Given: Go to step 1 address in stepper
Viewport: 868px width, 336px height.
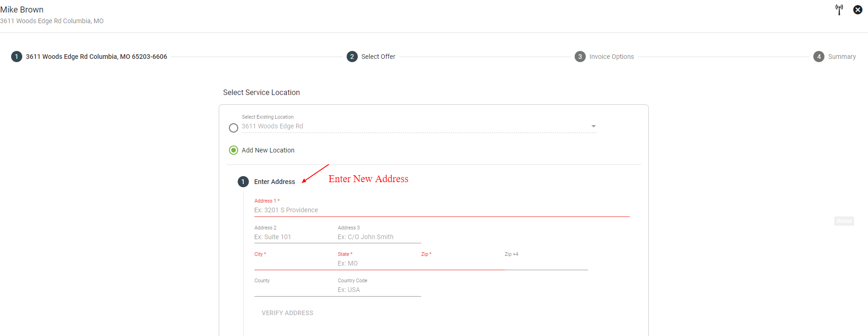Looking at the screenshot, I should pos(89,57).
